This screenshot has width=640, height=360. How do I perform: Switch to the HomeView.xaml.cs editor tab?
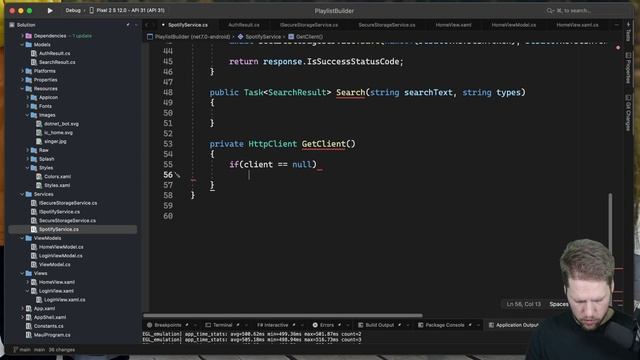577,25
